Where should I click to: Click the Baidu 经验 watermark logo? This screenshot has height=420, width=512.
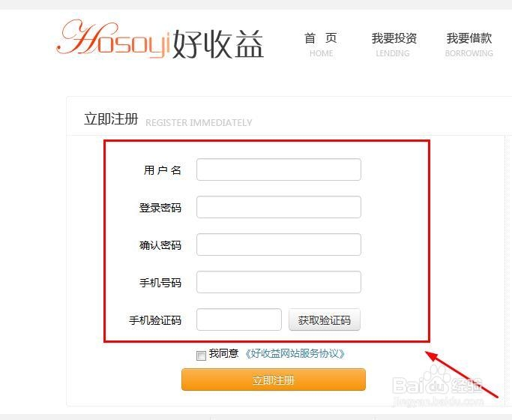point(438,385)
